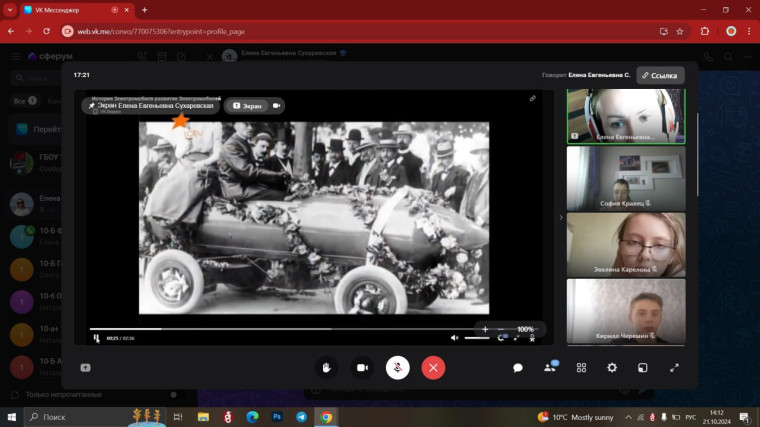Open the participants list icon

(x=550, y=367)
